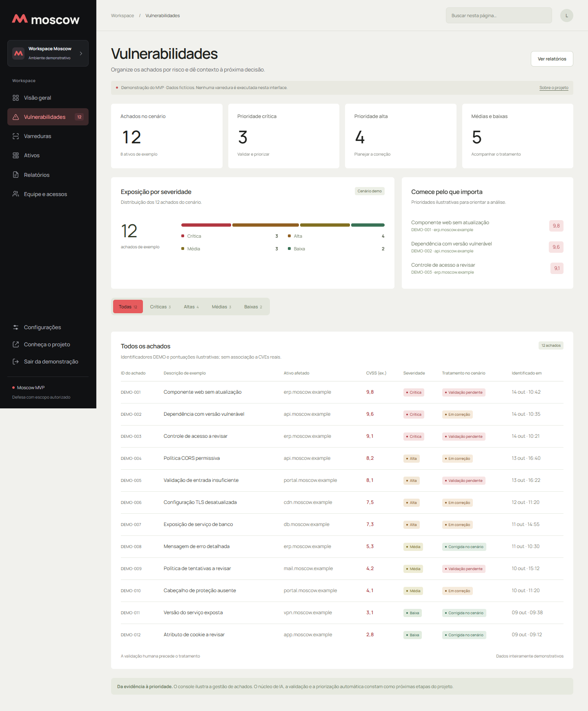Switch to the Altas tab
The height and width of the screenshot is (711, 588).
[191, 307]
